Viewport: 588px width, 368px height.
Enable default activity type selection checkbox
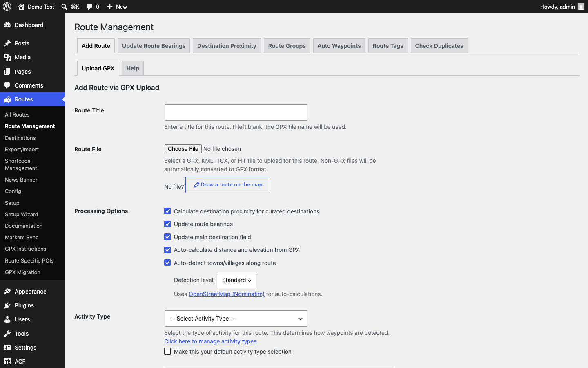(167, 351)
